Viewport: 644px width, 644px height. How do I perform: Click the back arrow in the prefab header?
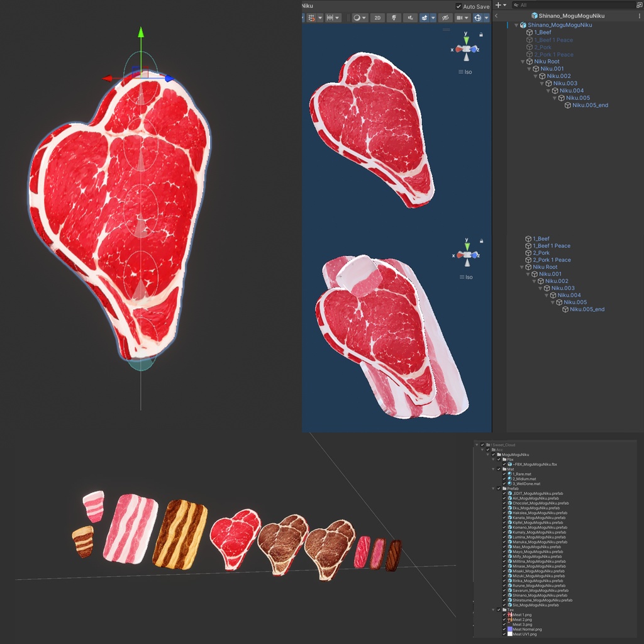(x=496, y=16)
